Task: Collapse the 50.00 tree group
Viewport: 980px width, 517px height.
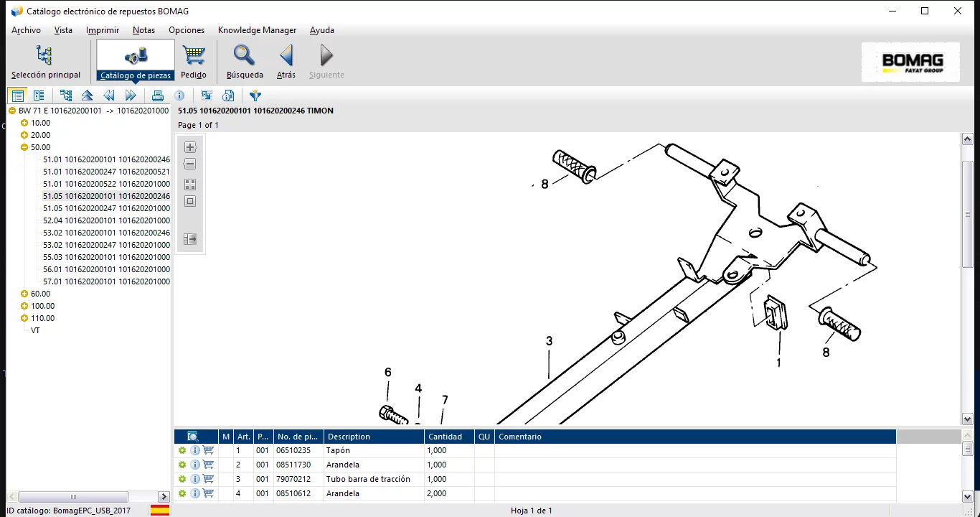Action: point(24,147)
